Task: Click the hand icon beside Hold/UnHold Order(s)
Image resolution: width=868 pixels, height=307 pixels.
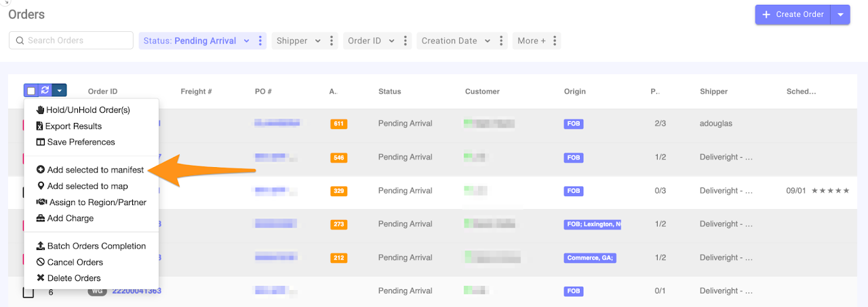Action: pos(40,110)
